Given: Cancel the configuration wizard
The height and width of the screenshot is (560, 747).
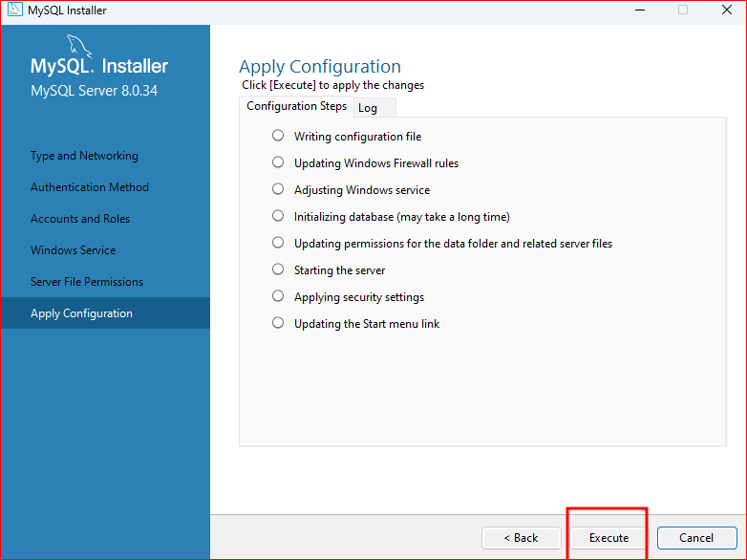Looking at the screenshot, I should pos(697,538).
